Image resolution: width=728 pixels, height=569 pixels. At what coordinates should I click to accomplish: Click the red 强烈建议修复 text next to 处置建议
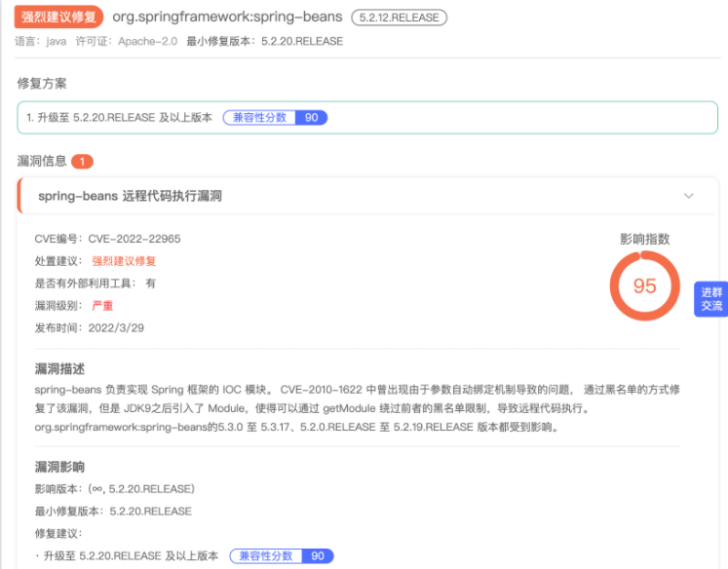(124, 261)
